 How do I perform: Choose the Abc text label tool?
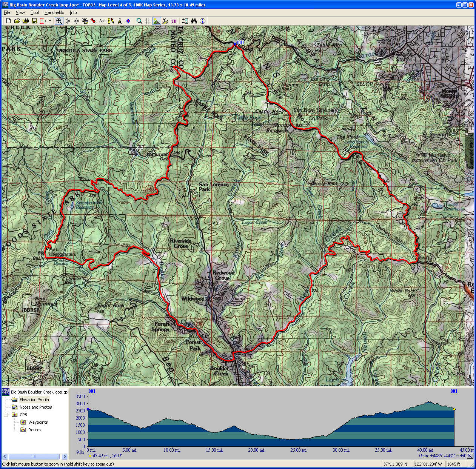(x=102, y=21)
